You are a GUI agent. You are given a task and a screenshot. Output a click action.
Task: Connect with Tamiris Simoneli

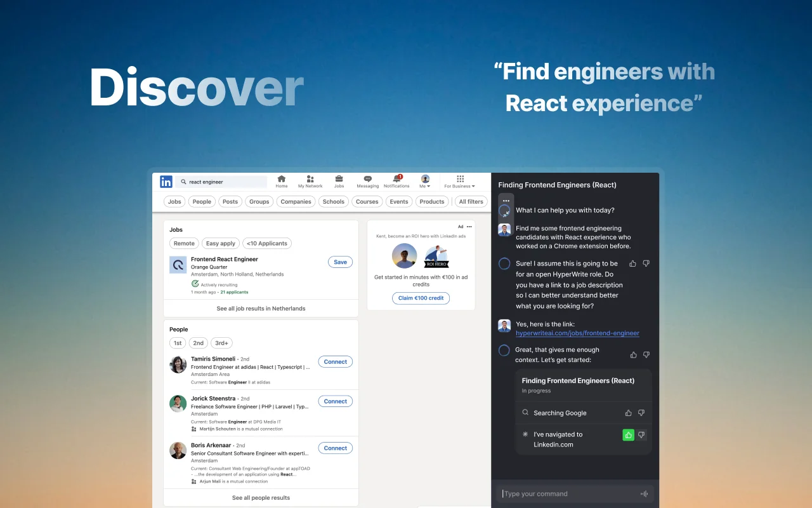[x=335, y=361]
